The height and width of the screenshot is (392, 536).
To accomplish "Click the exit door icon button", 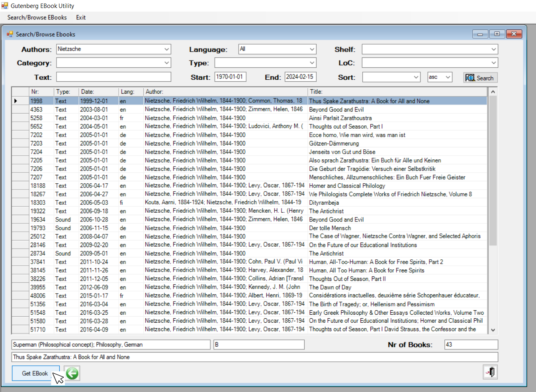I will (490, 372).
